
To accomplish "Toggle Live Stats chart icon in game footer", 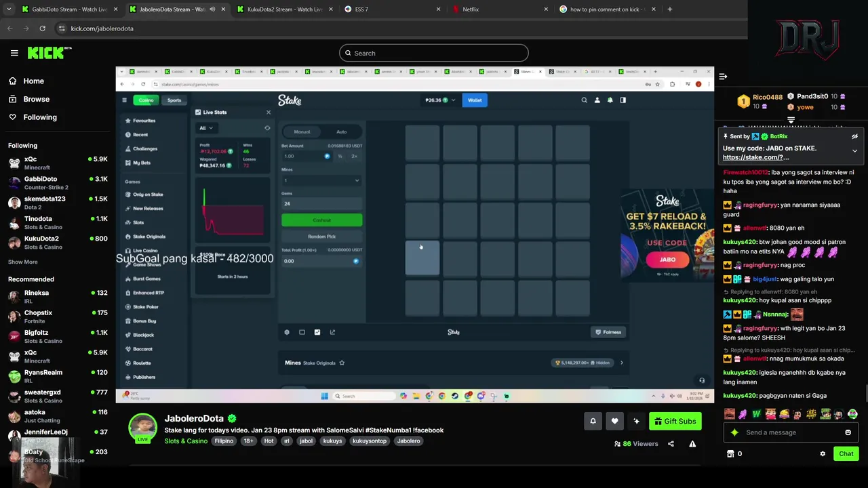I will coord(317,332).
